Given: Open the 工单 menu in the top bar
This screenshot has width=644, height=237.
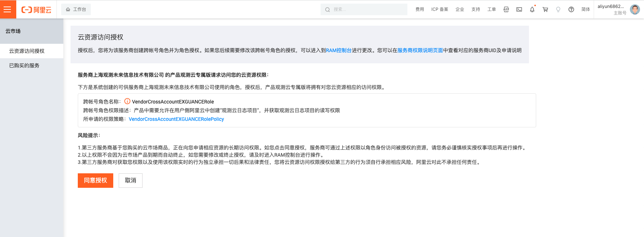Looking at the screenshot, I should (x=492, y=9).
